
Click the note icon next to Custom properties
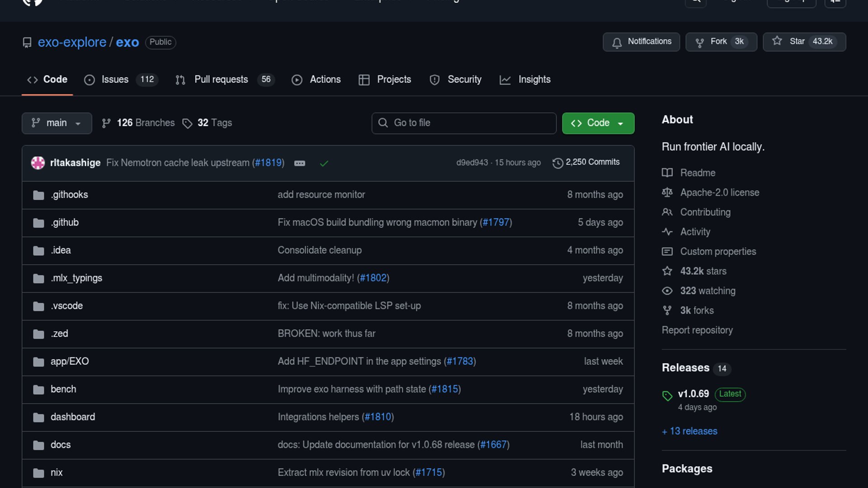click(667, 251)
